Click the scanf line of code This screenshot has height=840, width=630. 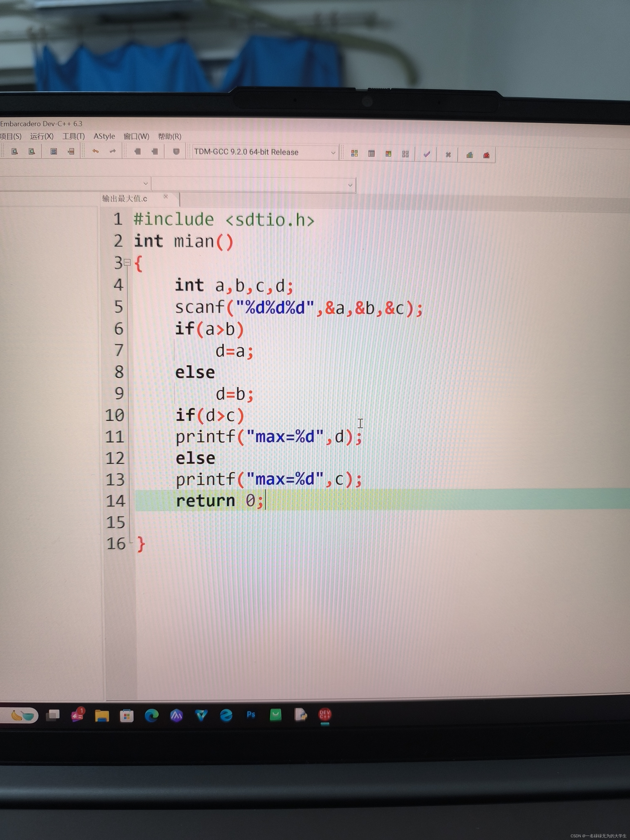pos(299,308)
